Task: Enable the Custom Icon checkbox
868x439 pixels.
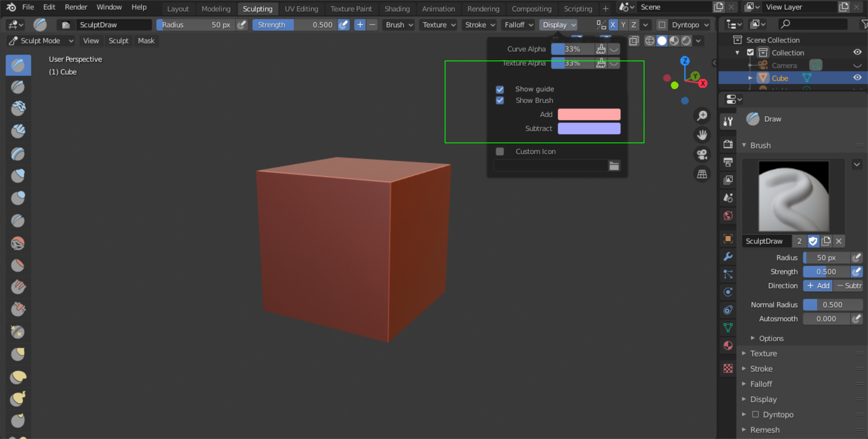Action: [500, 152]
